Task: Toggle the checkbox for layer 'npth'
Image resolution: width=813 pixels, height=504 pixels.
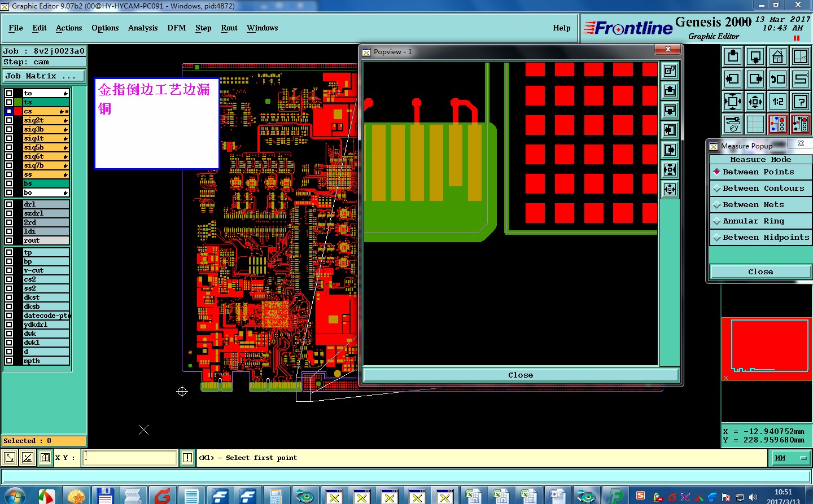Action: [x=9, y=361]
